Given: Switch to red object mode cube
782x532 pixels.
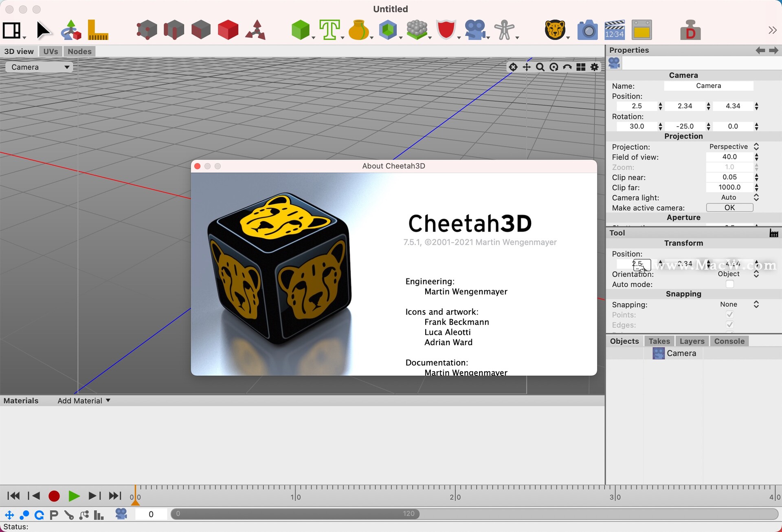Looking at the screenshot, I should [x=228, y=30].
